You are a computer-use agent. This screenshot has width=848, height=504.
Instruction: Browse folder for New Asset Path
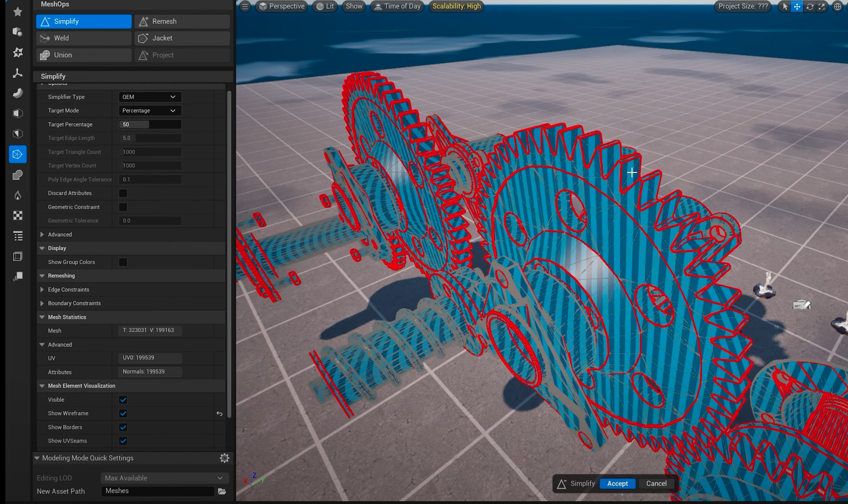pyautogui.click(x=222, y=491)
